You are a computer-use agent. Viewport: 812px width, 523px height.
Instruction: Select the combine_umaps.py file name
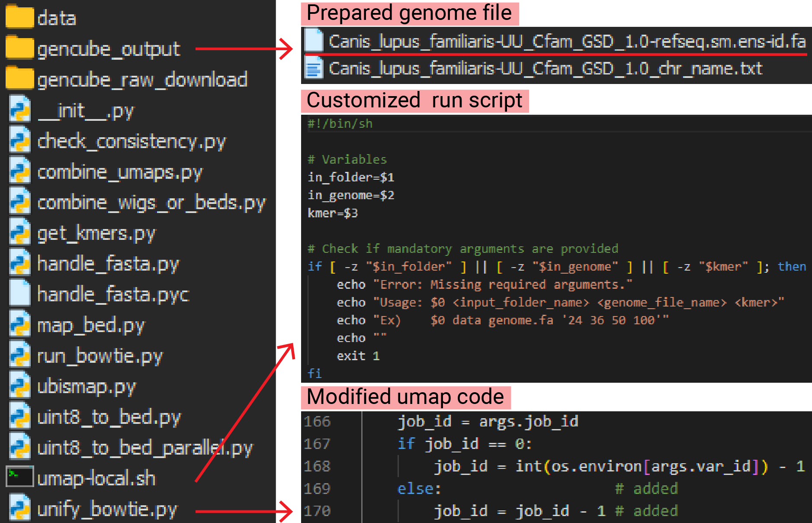[120, 173]
